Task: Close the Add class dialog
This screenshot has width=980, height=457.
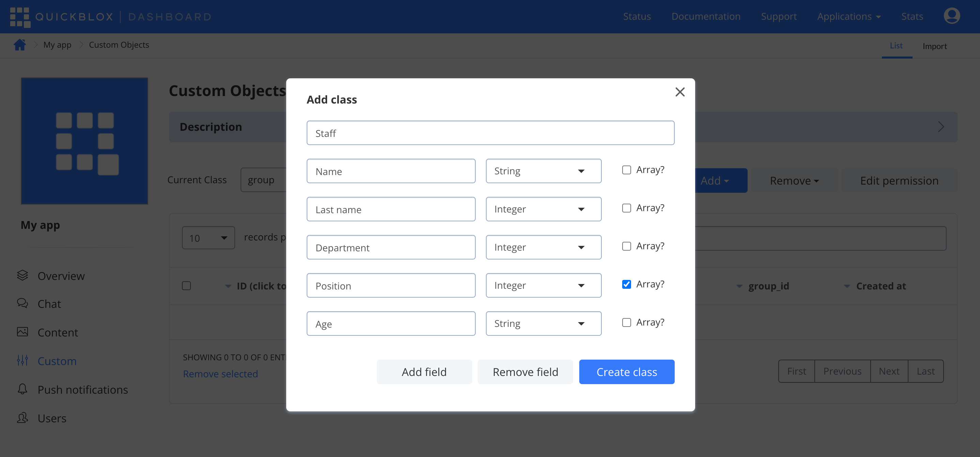Action: 679,92
